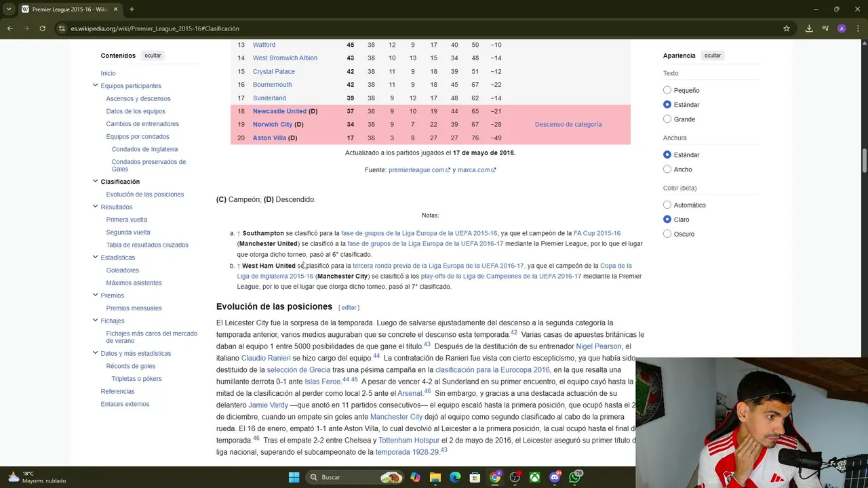Collapse the Resultados contents section
868x488 pixels.
95,207
